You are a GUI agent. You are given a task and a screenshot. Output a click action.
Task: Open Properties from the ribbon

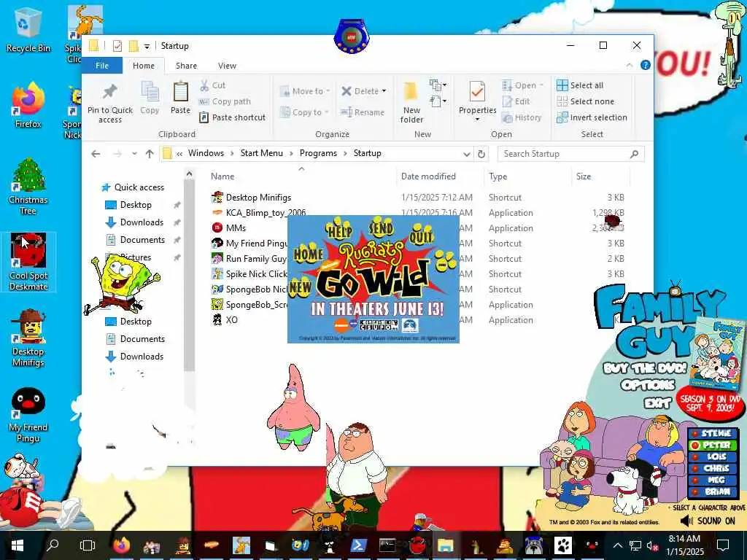[x=477, y=101]
